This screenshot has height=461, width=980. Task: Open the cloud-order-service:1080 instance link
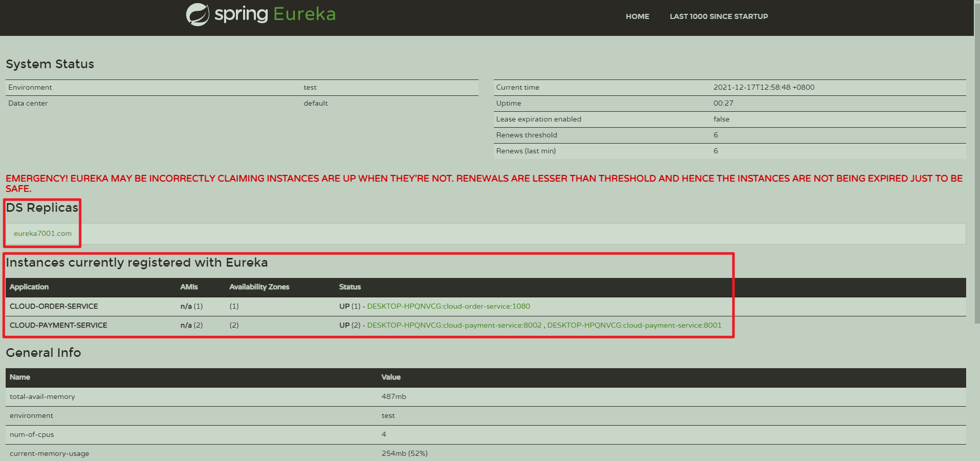[448, 306]
